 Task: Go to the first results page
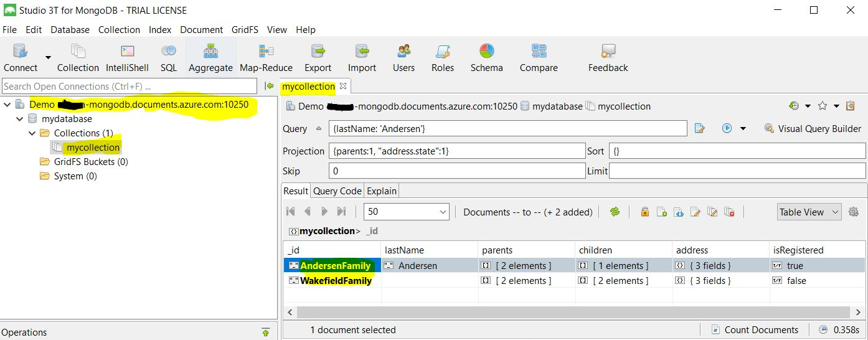[x=291, y=212]
